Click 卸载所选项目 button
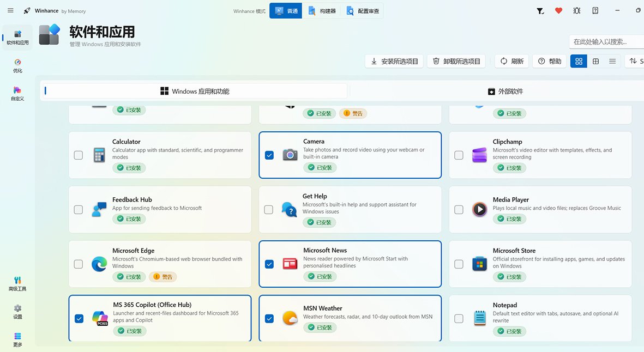Screen dimensions: 644x352 pyautogui.click(x=456, y=61)
